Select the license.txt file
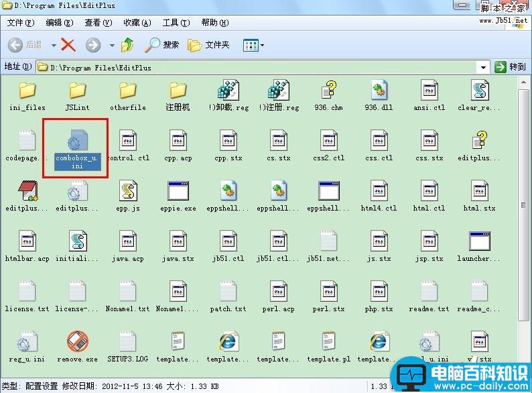The image size is (532, 393). pos(27,297)
